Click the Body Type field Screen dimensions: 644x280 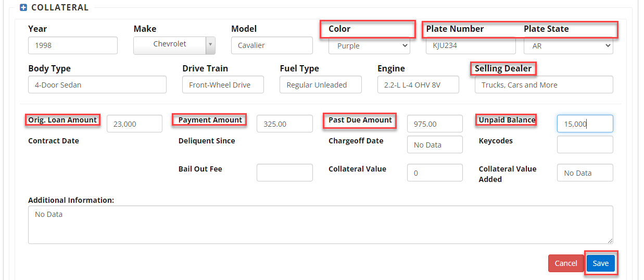click(x=97, y=85)
